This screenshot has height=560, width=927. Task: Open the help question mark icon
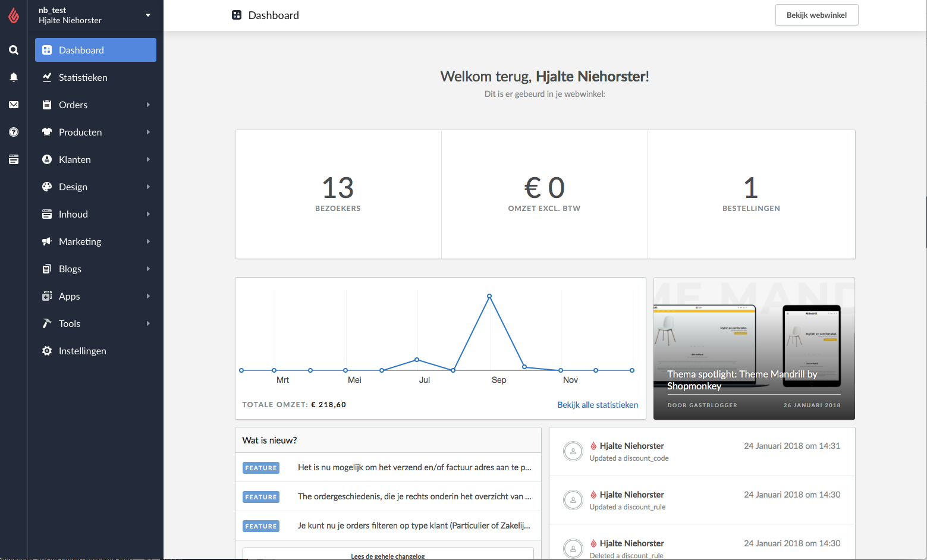coord(14,132)
